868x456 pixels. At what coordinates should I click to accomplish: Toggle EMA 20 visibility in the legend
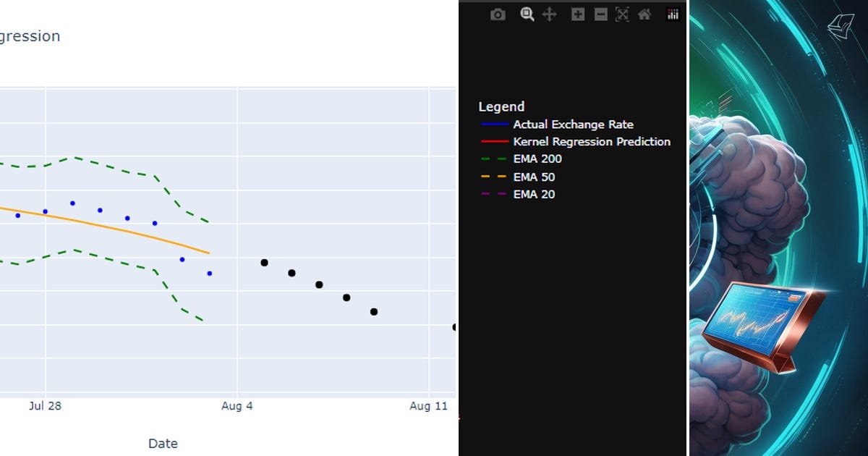[x=534, y=194]
